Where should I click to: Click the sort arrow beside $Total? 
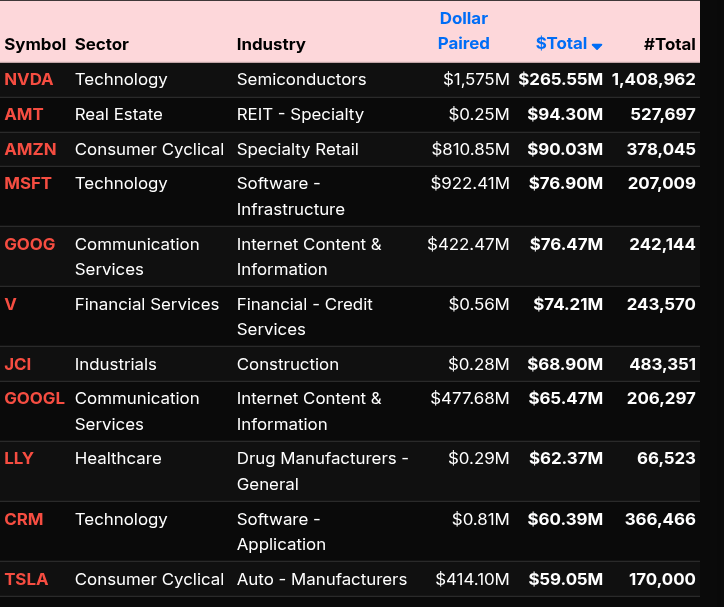coord(597,46)
